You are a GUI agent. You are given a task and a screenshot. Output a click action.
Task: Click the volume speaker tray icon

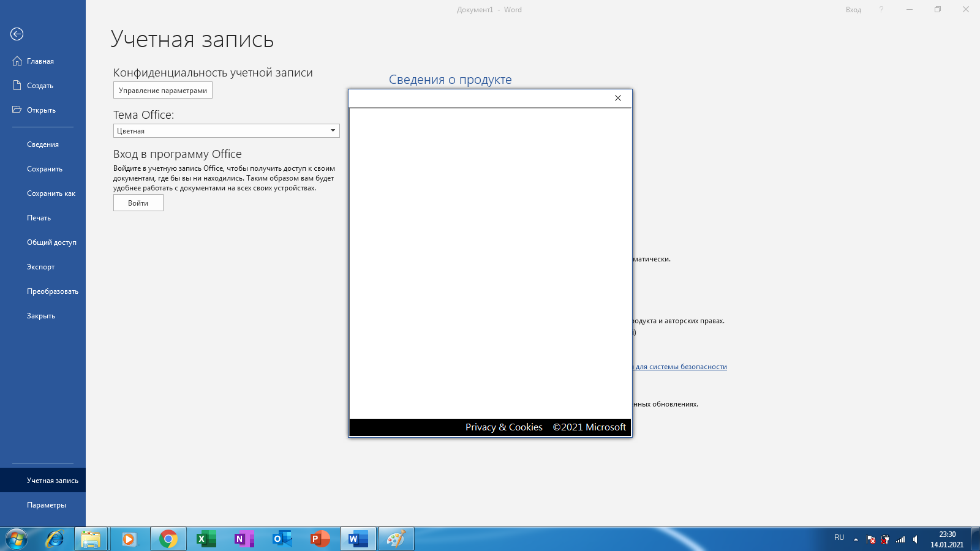tap(916, 539)
